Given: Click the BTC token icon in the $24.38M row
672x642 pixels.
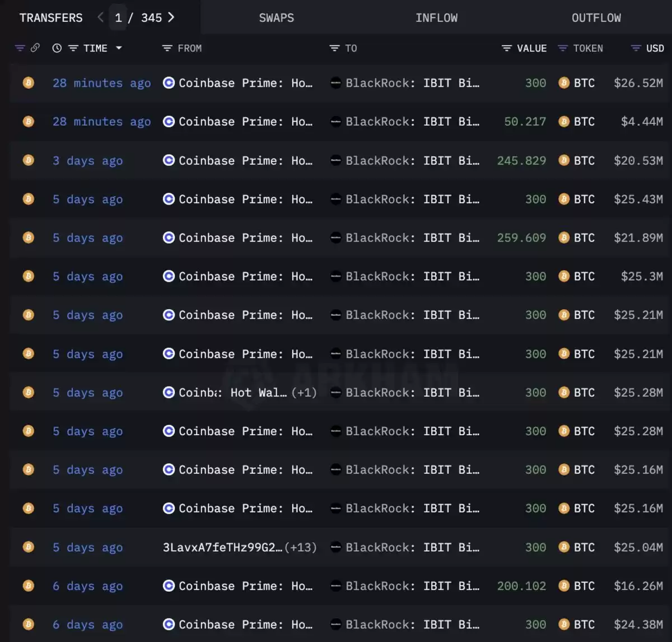Looking at the screenshot, I should [x=564, y=625].
